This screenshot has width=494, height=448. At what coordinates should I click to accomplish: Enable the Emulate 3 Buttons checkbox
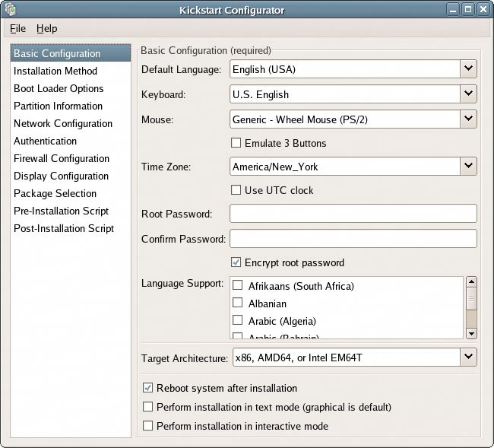point(237,143)
